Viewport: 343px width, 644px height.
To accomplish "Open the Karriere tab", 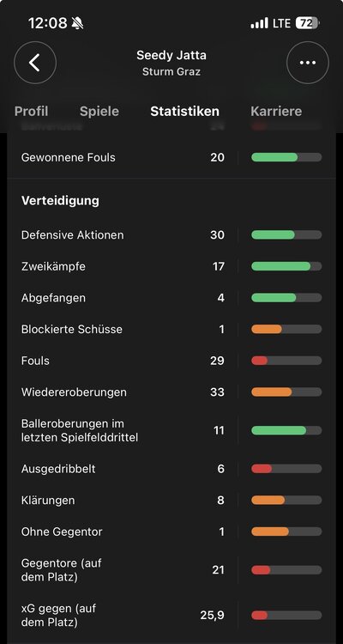I will (276, 112).
